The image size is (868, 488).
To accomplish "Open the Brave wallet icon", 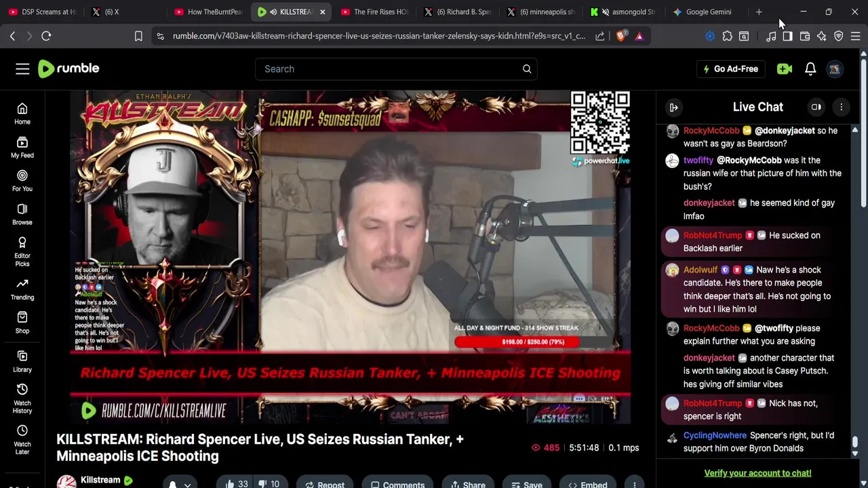I will 805,36.
